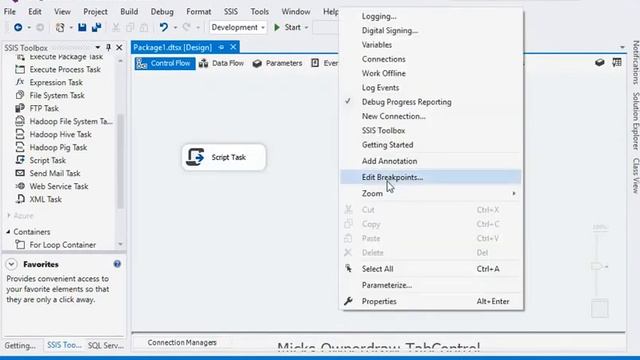Viewport: 640px width, 360px height.
Task: Open the Solution Explorer side tab
Action: [x=635, y=121]
